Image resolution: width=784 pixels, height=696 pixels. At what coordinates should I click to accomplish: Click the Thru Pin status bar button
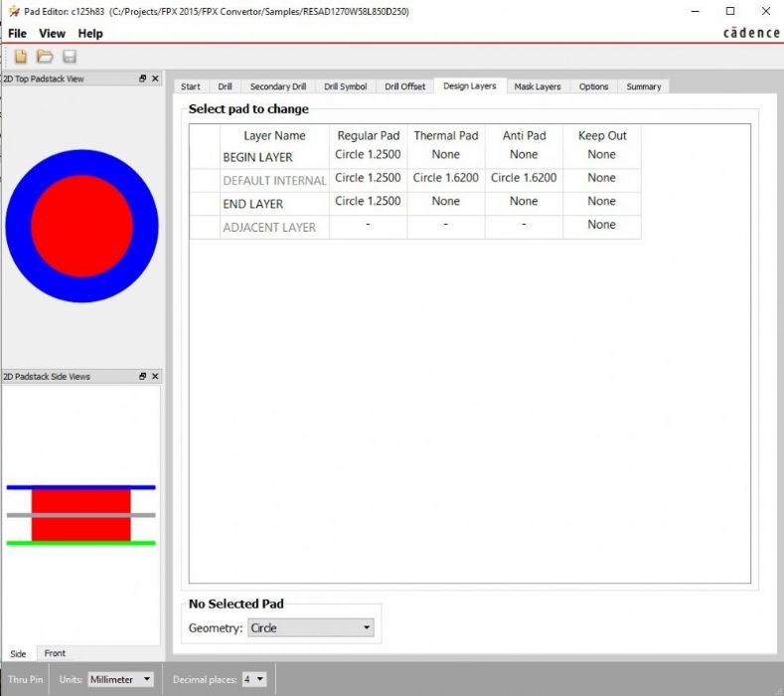click(x=26, y=679)
